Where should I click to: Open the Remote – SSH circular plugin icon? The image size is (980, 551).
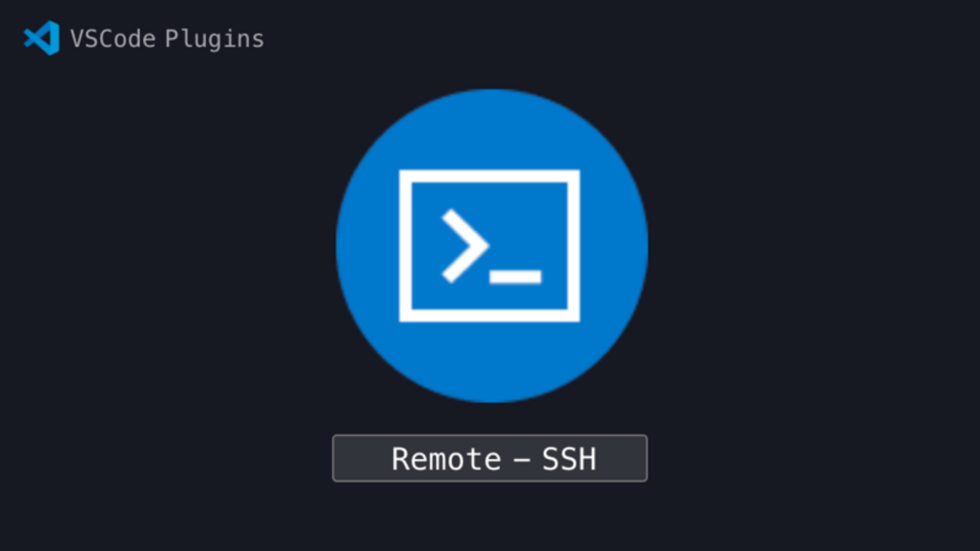492,246
